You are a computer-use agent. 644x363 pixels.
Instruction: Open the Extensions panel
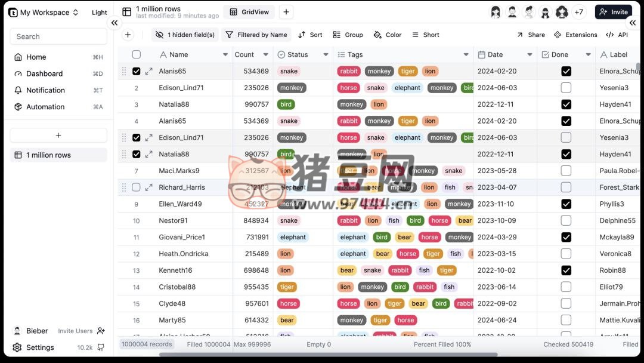[559, 35]
